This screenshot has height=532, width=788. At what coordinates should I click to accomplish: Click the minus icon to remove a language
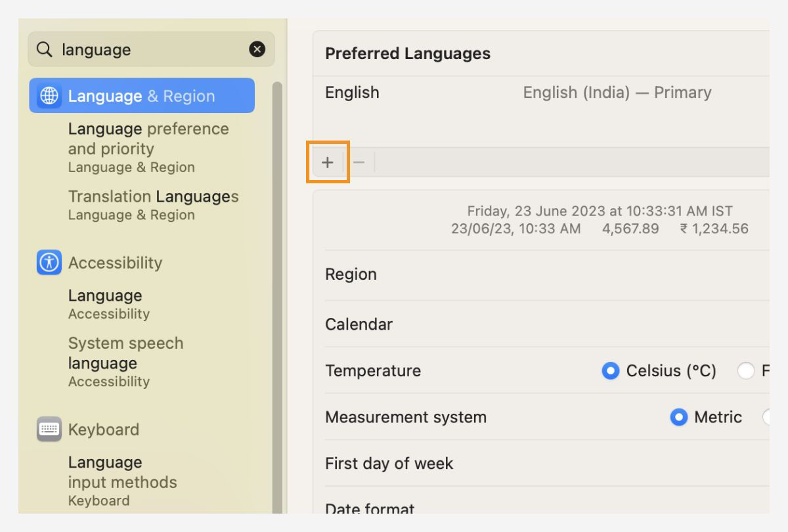[x=359, y=162]
